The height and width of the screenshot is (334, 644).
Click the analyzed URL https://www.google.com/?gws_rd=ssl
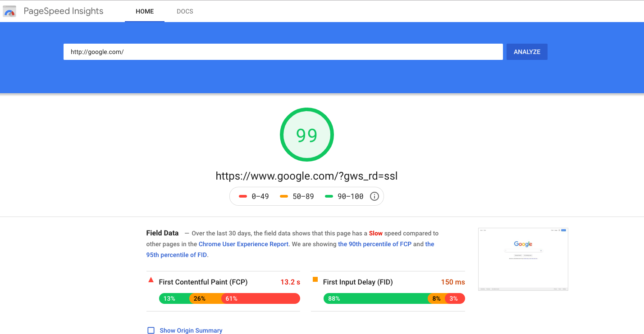[306, 176]
